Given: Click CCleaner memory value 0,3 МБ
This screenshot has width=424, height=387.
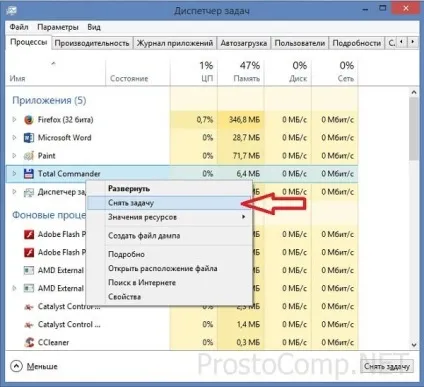Looking at the screenshot, I should pyautogui.click(x=248, y=342).
